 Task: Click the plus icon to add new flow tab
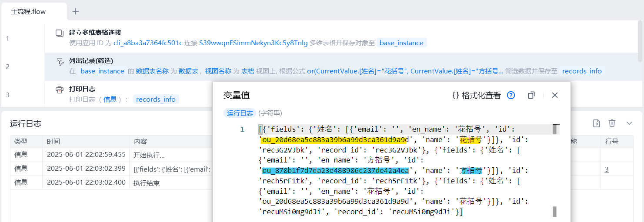(x=76, y=11)
